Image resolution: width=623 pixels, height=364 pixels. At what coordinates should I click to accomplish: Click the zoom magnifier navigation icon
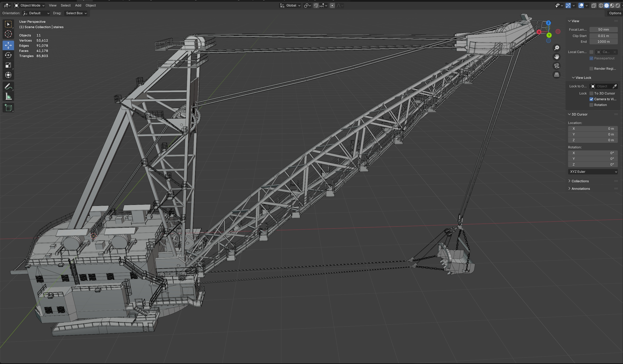pyautogui.click(x=556, y=48)
